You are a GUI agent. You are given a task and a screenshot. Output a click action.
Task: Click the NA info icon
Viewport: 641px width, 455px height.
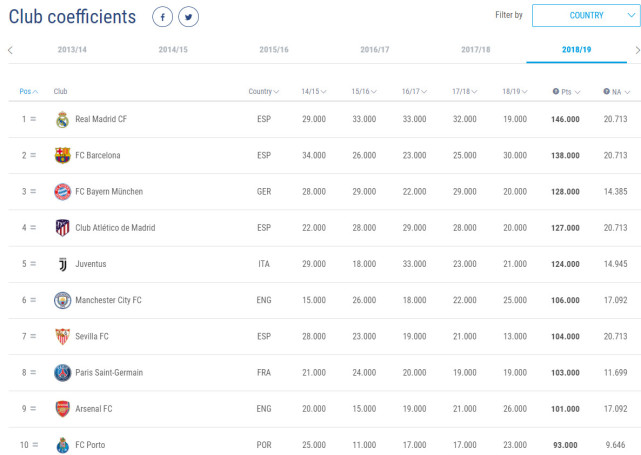(606, 91)
